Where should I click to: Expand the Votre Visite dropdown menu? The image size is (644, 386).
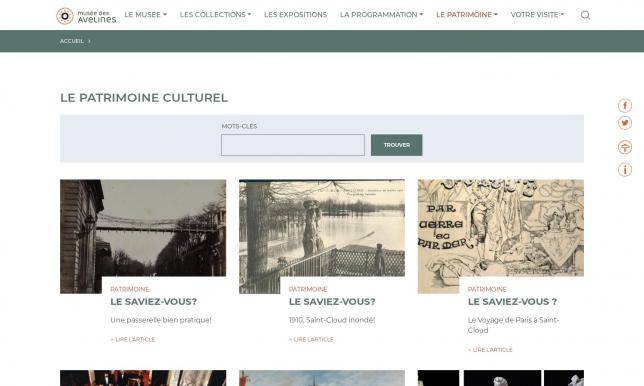(x=537, y=15)
